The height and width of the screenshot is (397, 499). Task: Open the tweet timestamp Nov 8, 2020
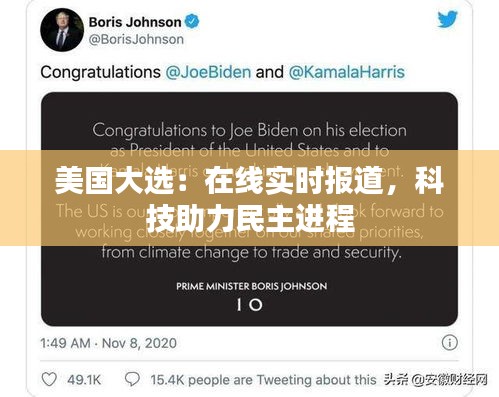point(139,343)
